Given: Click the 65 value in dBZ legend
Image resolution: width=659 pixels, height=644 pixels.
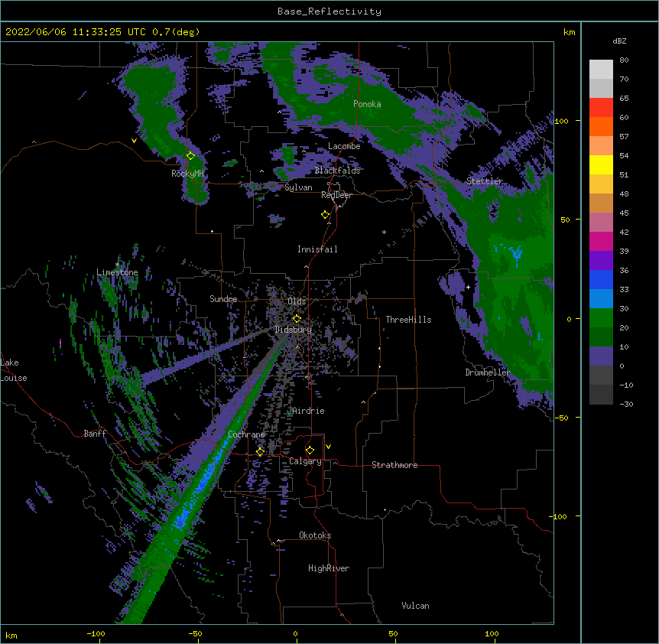Looking at the screenshot, I should click(x=624, y=99).
